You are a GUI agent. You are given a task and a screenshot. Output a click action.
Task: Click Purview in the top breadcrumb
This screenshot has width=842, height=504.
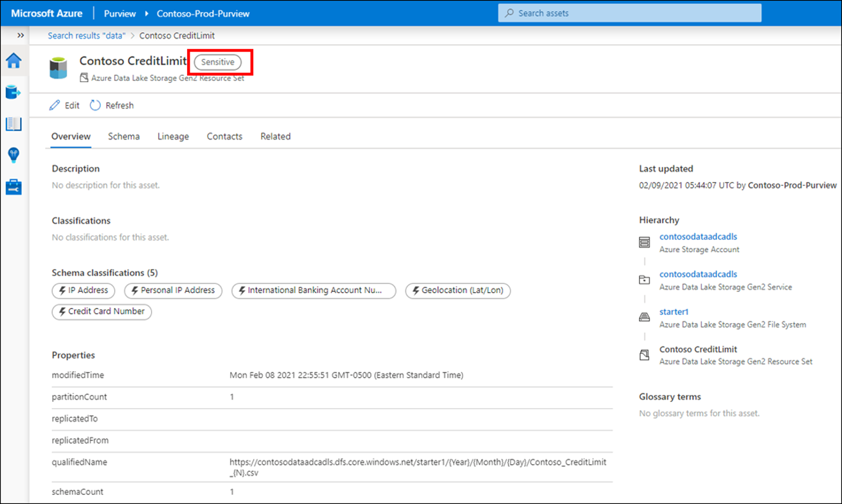[120, 12]
